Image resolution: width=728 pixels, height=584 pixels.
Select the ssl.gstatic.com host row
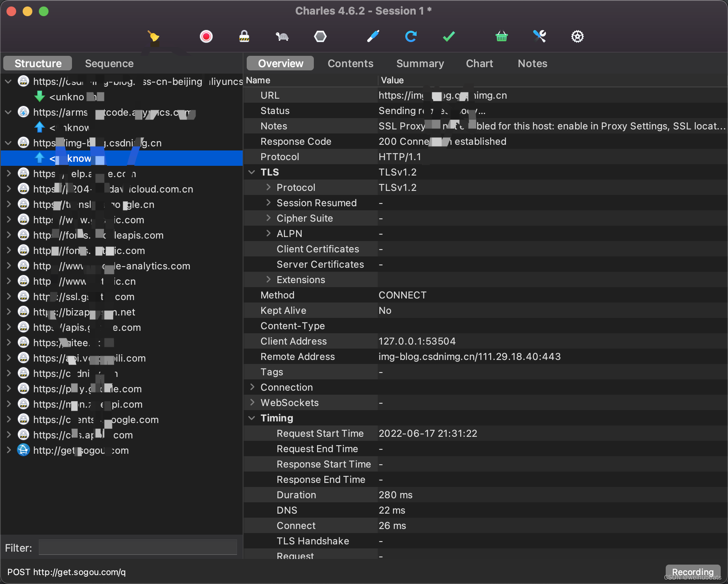pyautogui.click(x=122, y=297)
